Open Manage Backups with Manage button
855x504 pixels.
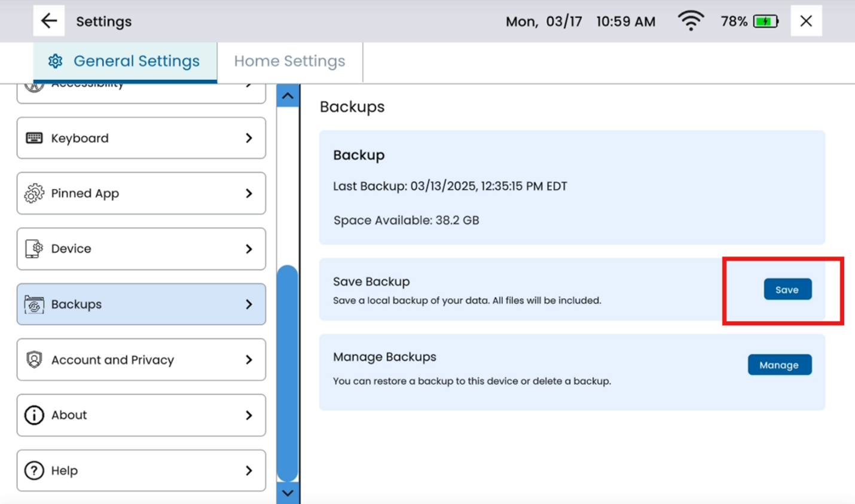(x=779, y=365)
